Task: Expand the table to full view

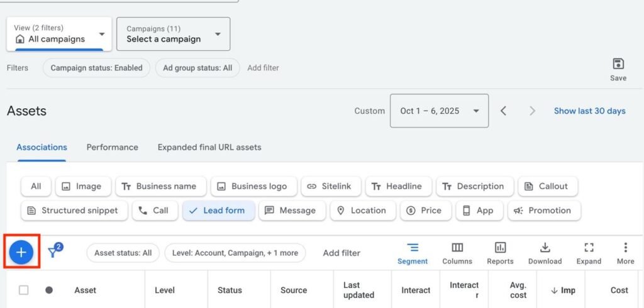Action: pyautogui.click(x=589, y=253)
